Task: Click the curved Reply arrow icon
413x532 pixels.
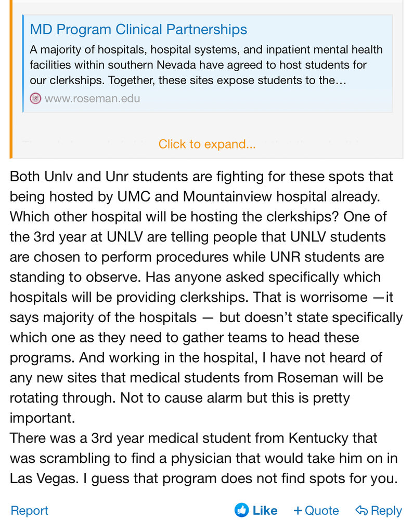Action: (362, 511)
